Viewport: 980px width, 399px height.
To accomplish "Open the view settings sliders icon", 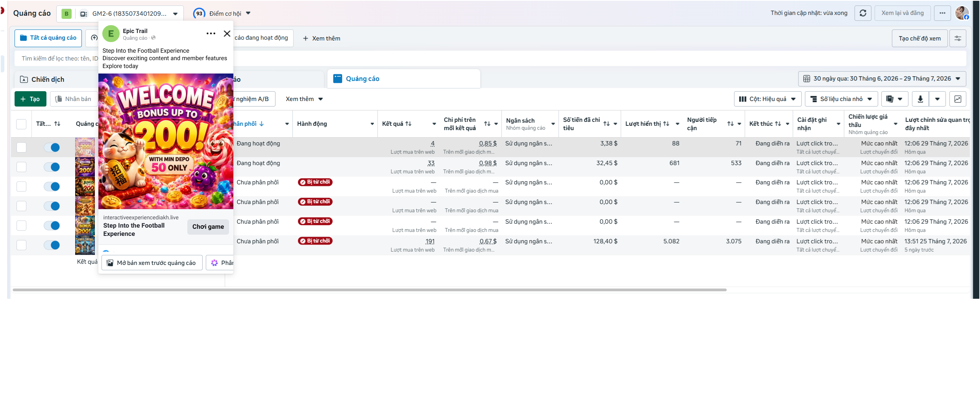I will click(x=958, y=38).
